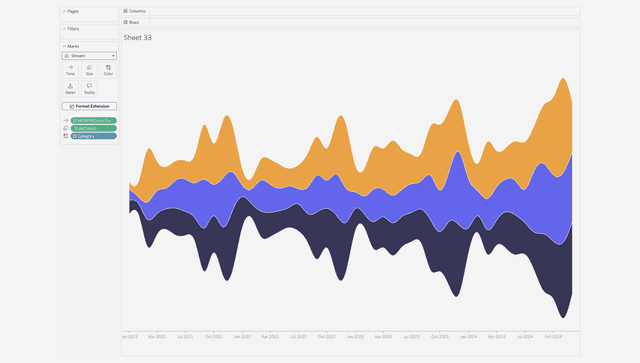Collapse the Marks card chevron
The height and width of the screenshot is (363, 640).
point(64,46)
